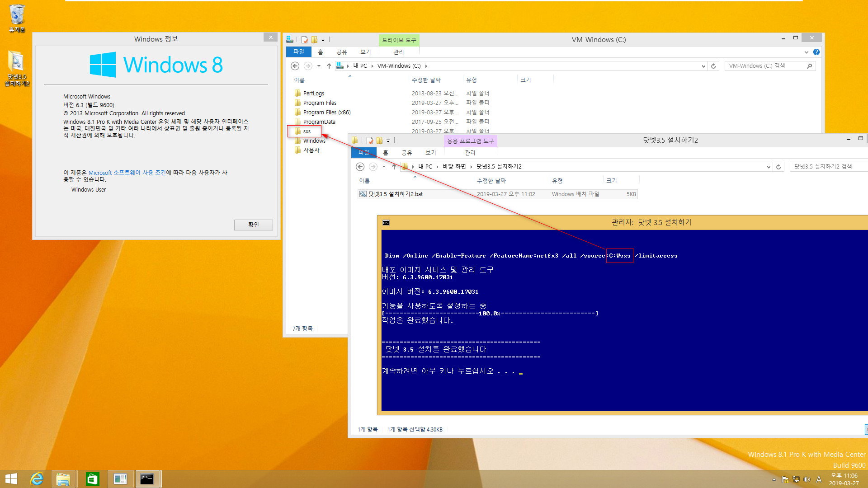The width and height of the screenshot is (868, 488).
Task: Click 내 PC breadcrumb in VM-Windows (C:) address bar
Action: coord(360,66)
